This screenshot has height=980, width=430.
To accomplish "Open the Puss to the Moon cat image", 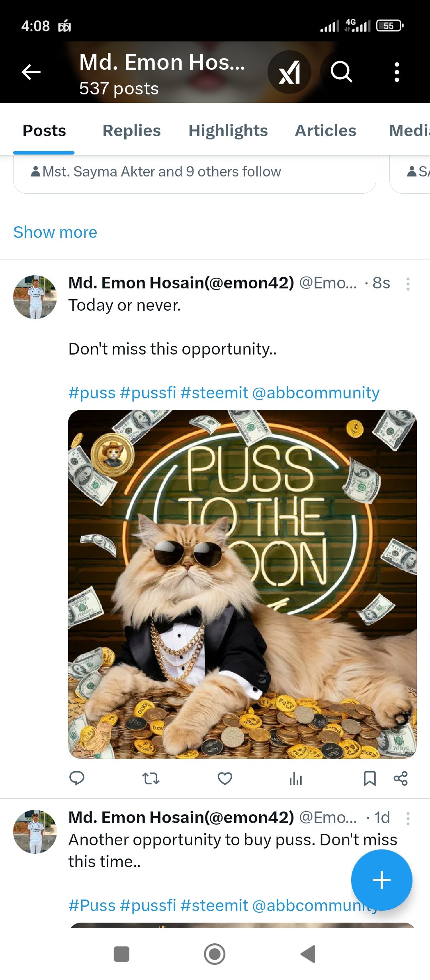I will pyautogui.click(x=242, y=584).
